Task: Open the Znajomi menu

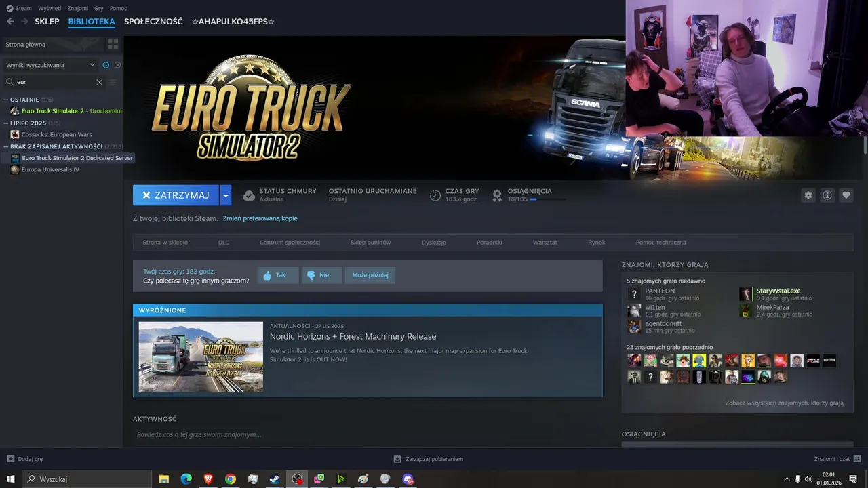Action: click(78, 8)
